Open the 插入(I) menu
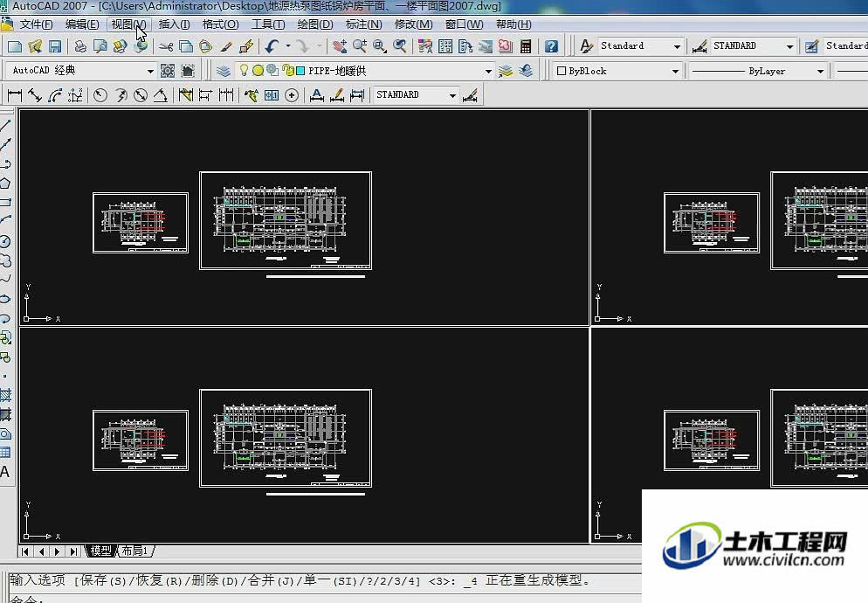868x603 pixels. click(174, 24)
